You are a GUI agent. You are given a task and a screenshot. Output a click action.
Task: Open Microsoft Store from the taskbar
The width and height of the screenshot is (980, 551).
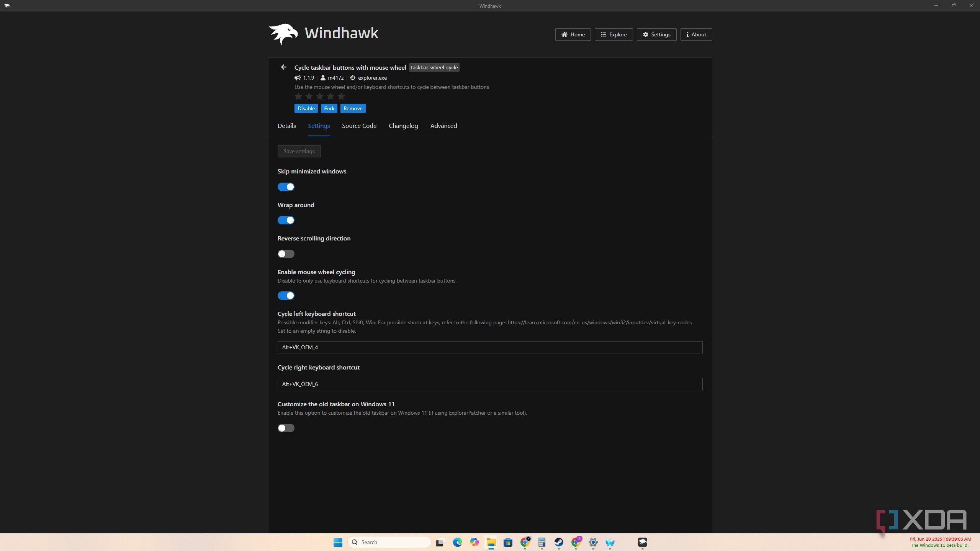pos(508,542)
